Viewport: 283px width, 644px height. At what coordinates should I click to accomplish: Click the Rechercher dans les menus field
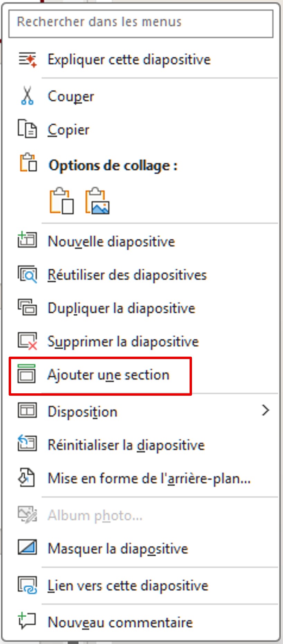point(141,23)
